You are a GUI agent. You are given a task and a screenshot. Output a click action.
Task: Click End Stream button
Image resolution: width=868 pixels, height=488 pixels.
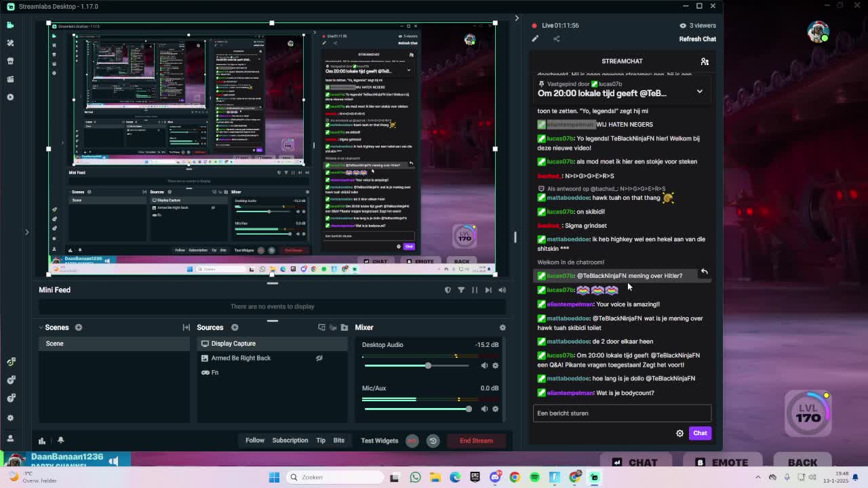pos(476,441)
